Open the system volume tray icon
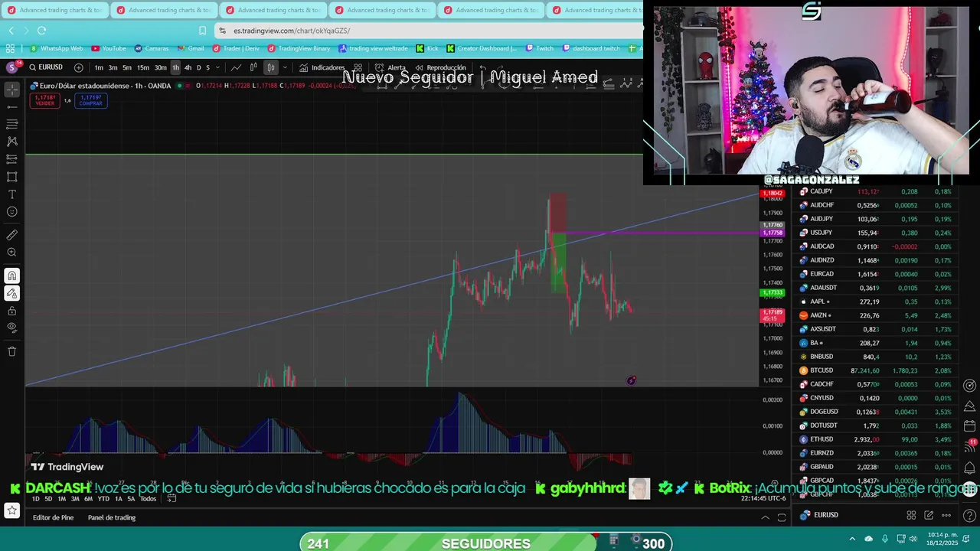The image size is (980, 551). pyautogui.click(x=913, y=539)
